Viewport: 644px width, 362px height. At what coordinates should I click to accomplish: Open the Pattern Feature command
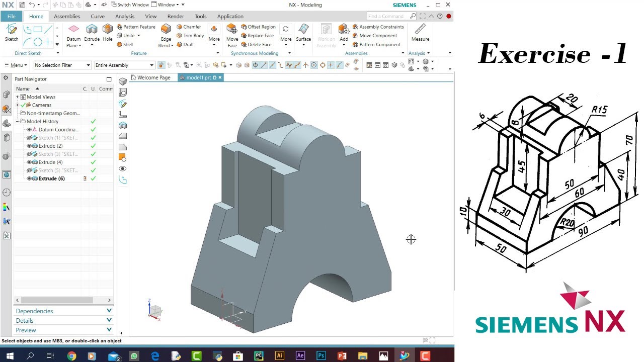point(136,27)
